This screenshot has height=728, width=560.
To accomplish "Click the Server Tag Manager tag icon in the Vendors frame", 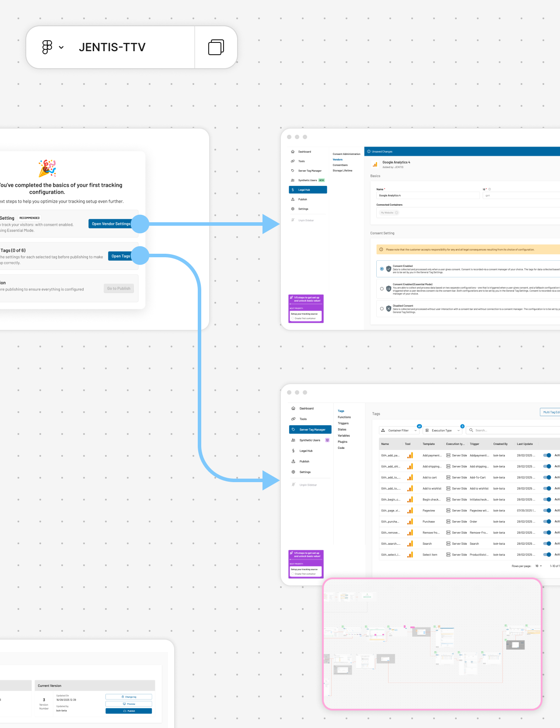I will coord(293,171).
